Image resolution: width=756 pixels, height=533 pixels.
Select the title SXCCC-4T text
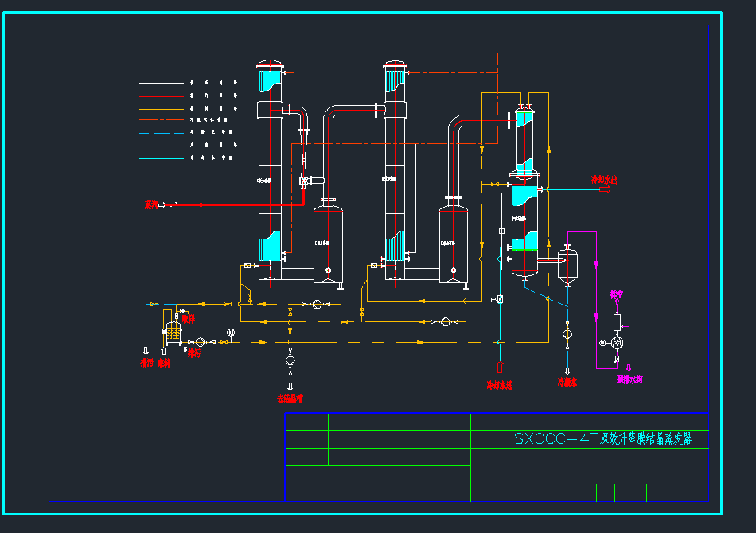tap(602, 438)
